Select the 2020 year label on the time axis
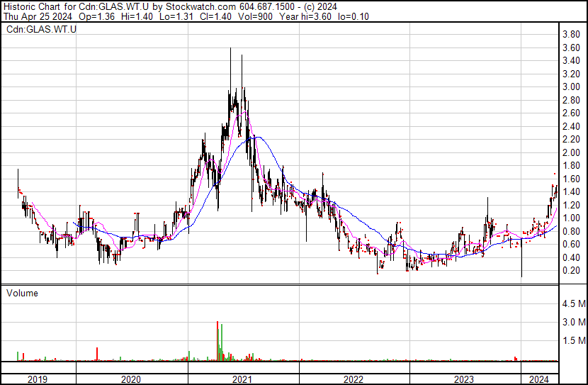 (x=132, y=379)
